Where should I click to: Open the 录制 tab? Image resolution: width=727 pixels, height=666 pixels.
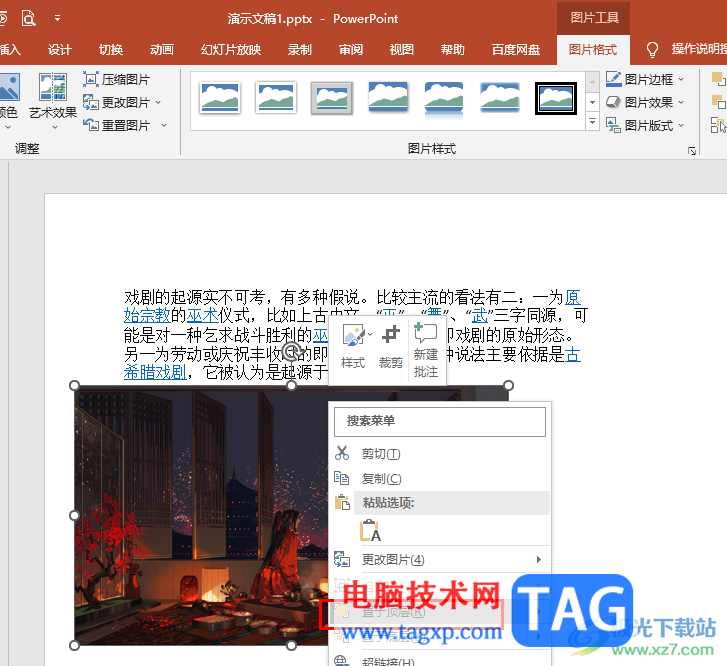point(300,49)
